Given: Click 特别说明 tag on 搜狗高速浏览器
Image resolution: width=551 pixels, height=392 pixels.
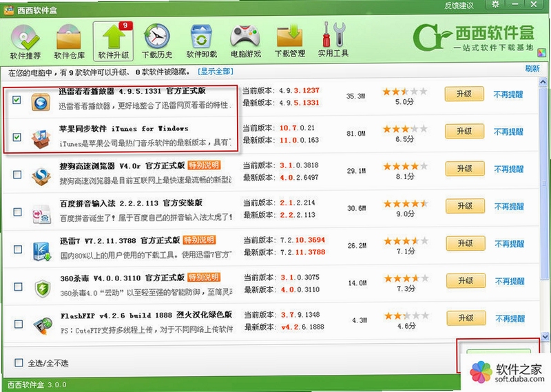Looking at the screenshot, I should pyautogui.click(x=204, y=165).
